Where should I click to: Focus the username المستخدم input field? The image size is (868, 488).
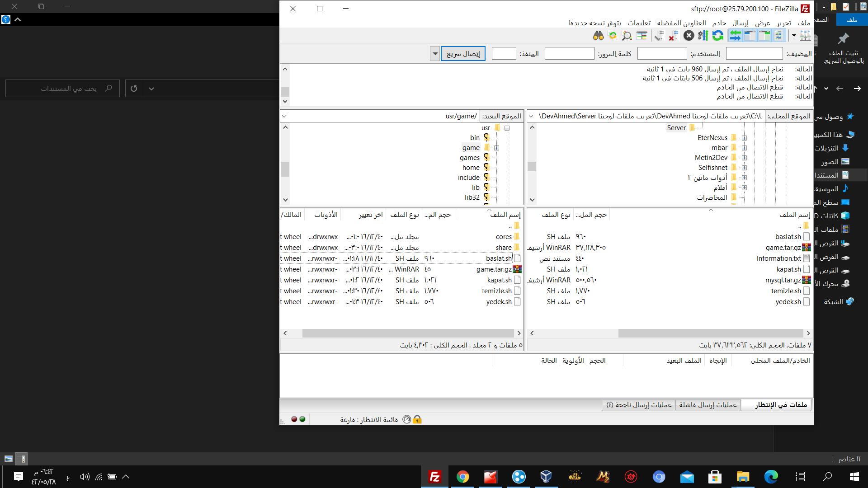click(662, 54)
